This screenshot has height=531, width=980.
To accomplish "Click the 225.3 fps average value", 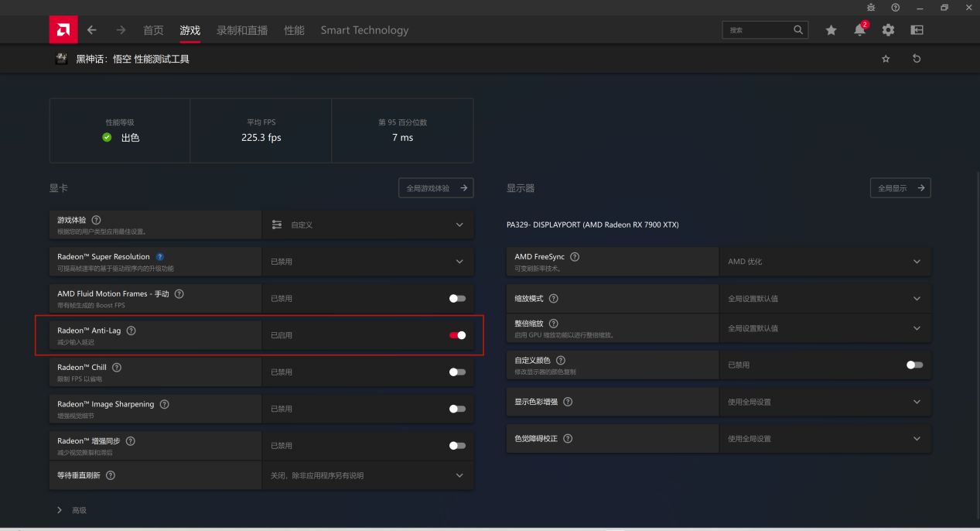I will 261,138.
